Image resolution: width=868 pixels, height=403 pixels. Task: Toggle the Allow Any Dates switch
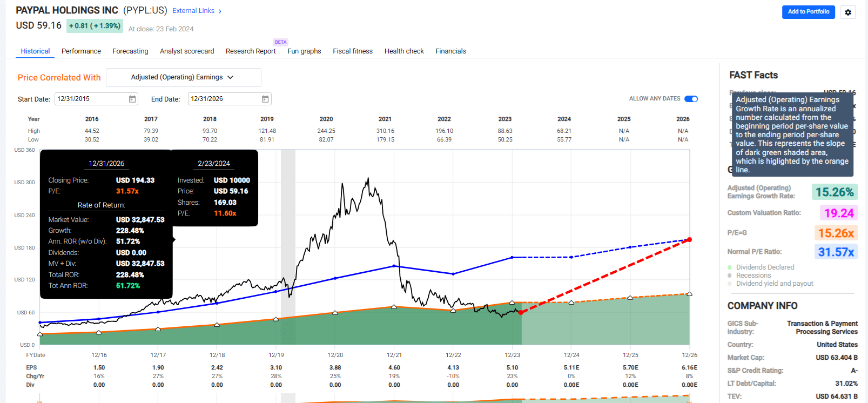click(691, 99)
